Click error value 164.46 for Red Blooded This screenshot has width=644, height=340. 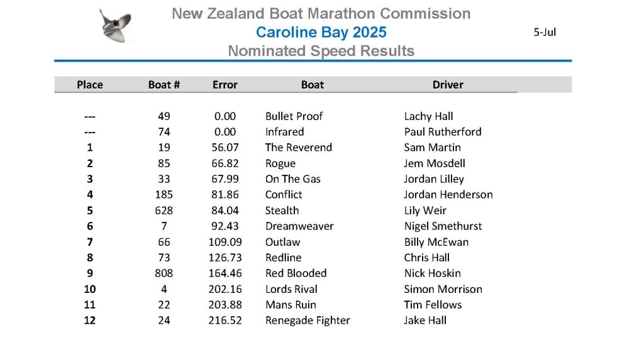pos(225,273)
